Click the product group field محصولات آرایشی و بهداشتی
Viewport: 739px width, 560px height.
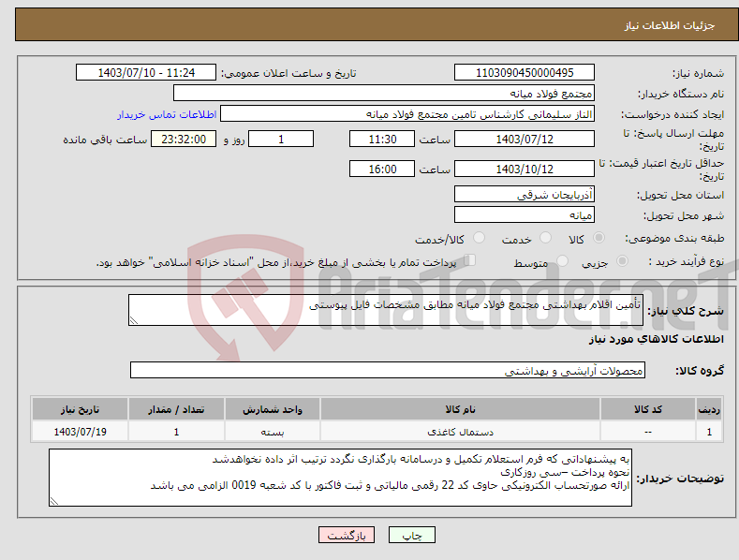388,371
